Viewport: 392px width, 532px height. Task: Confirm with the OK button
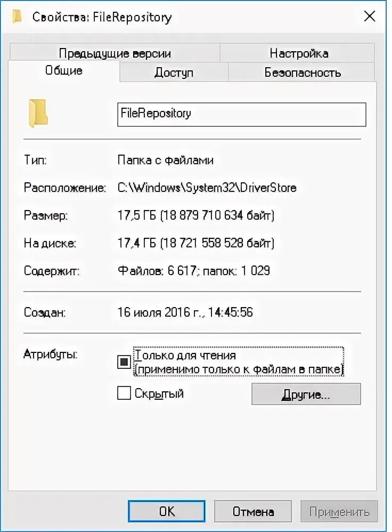167,511
